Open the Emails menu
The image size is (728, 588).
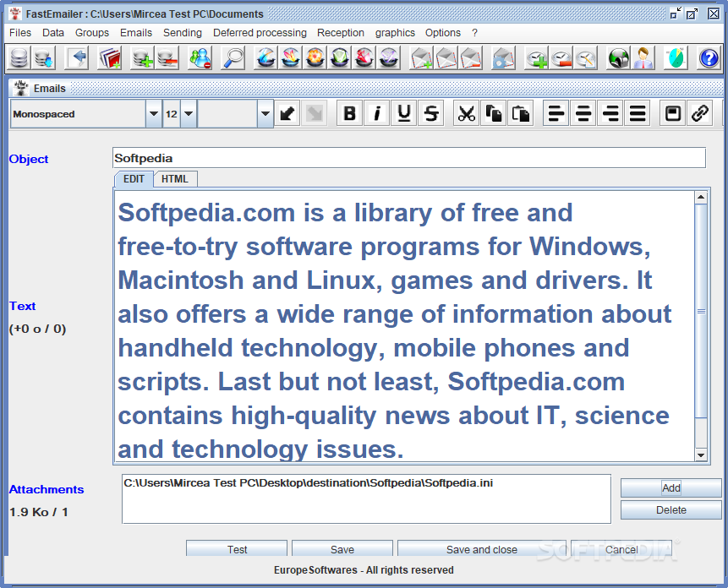(136, 33)
